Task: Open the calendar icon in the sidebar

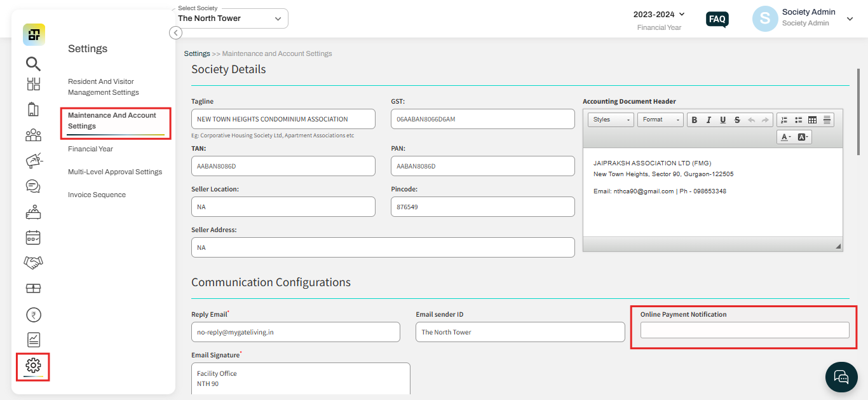Action: (x=33, y=237)
